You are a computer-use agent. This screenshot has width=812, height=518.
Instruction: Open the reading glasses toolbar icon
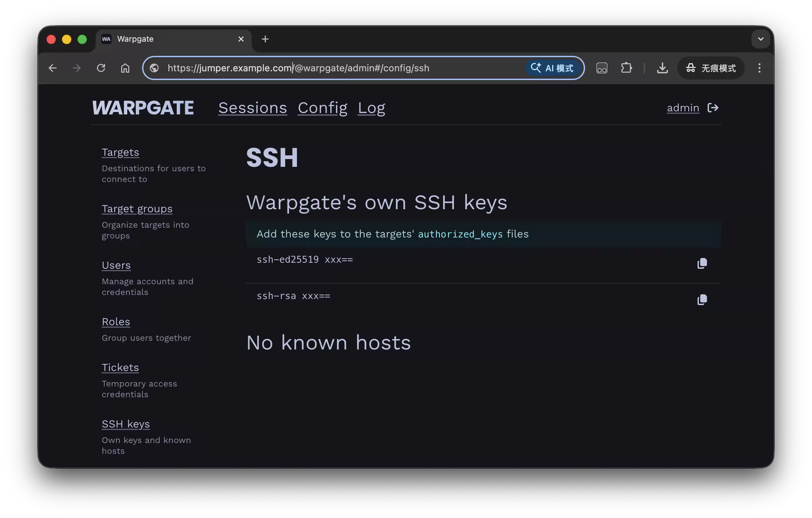point(602,68)
